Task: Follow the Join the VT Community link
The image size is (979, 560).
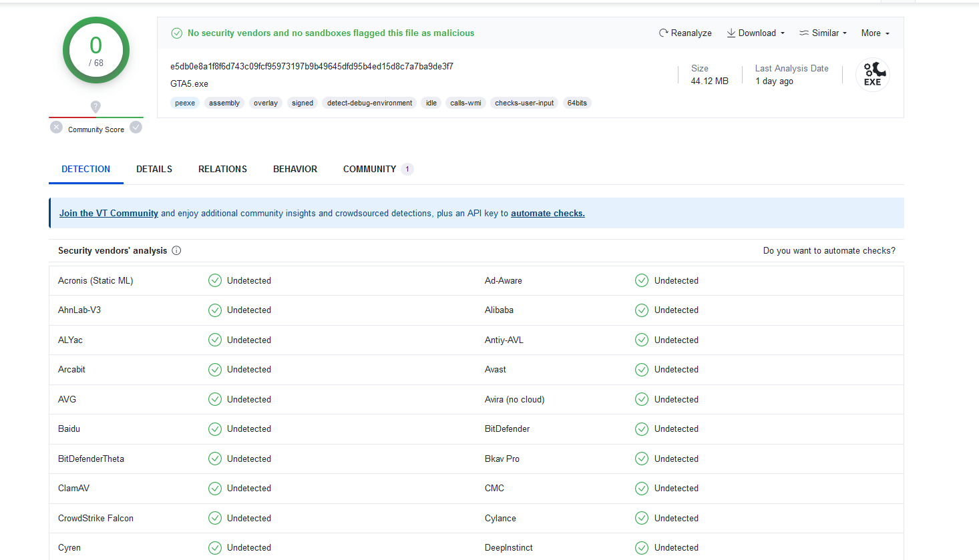Action: pos(108,213)
